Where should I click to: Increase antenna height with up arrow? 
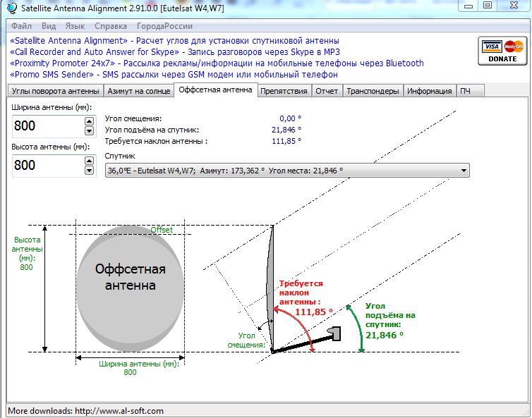89,161
